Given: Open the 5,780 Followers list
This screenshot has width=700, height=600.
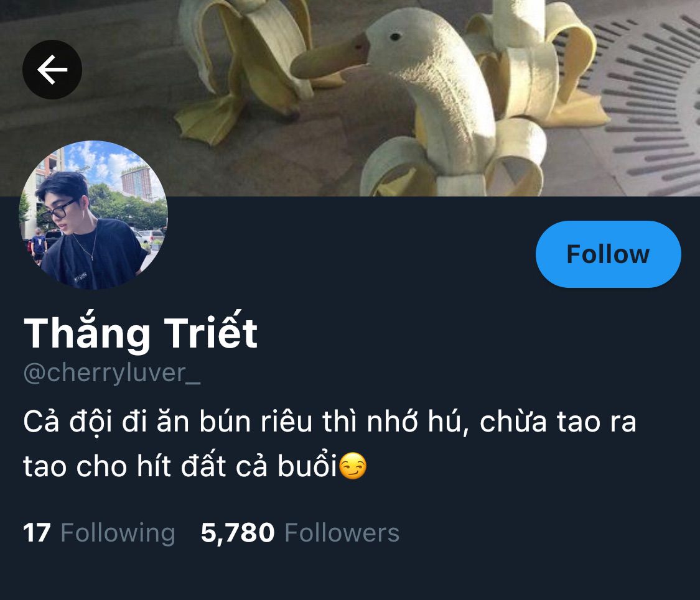Looking at the screenshot, I should [300, 533].
